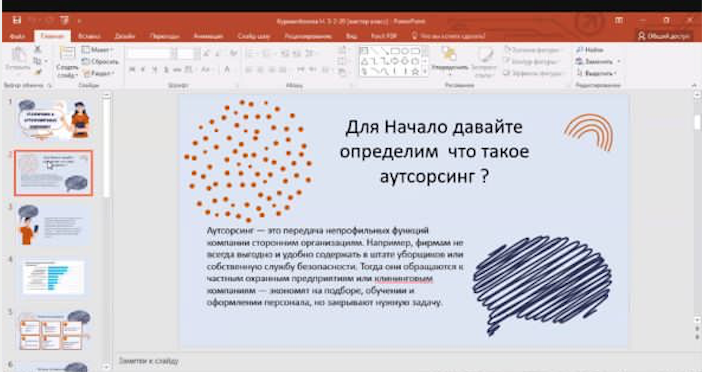Open the Arrange (Упорядочить) icon
Screen dimensions: 702x372
(x=449, y=56)
